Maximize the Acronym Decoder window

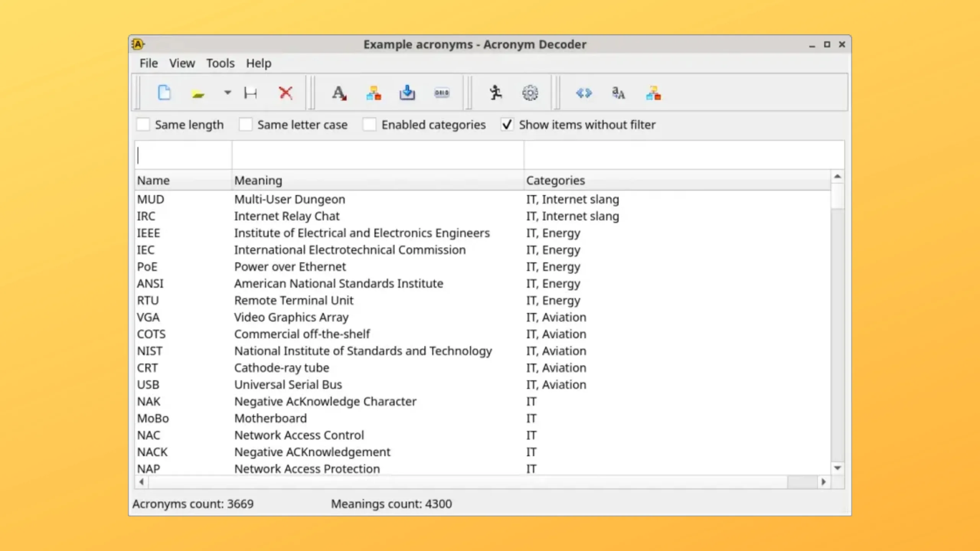pyautogui.click(x=827, y=44)
